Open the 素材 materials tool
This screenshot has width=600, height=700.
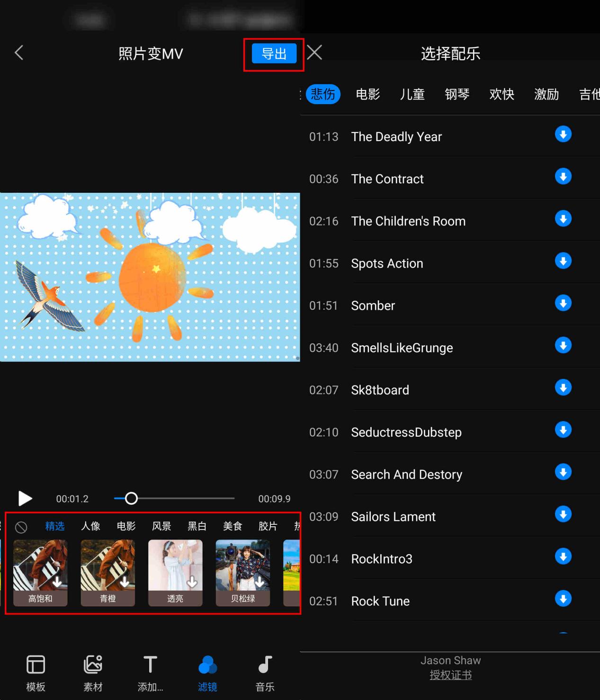(93, 673)
